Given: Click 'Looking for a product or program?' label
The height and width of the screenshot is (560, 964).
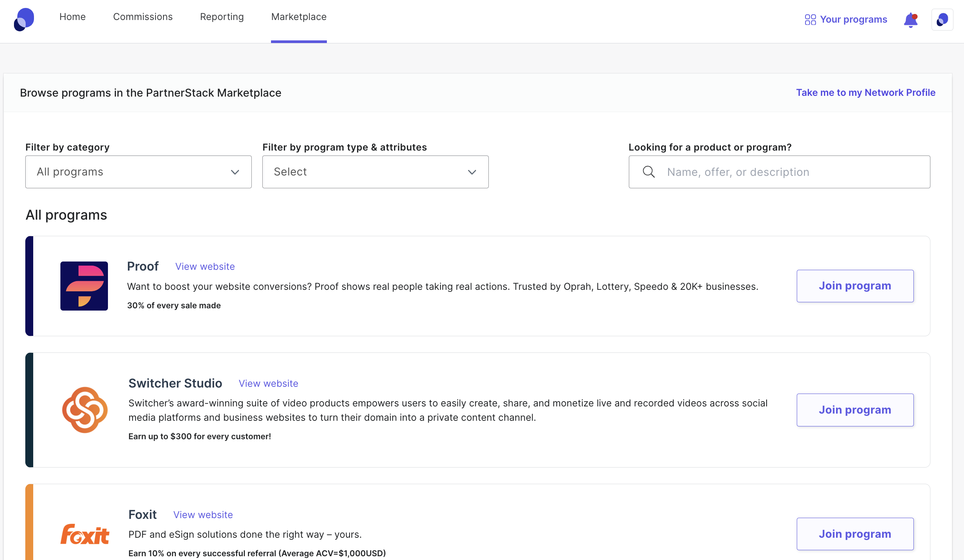Looking at the screenshot, I should [x=710, y=147].
